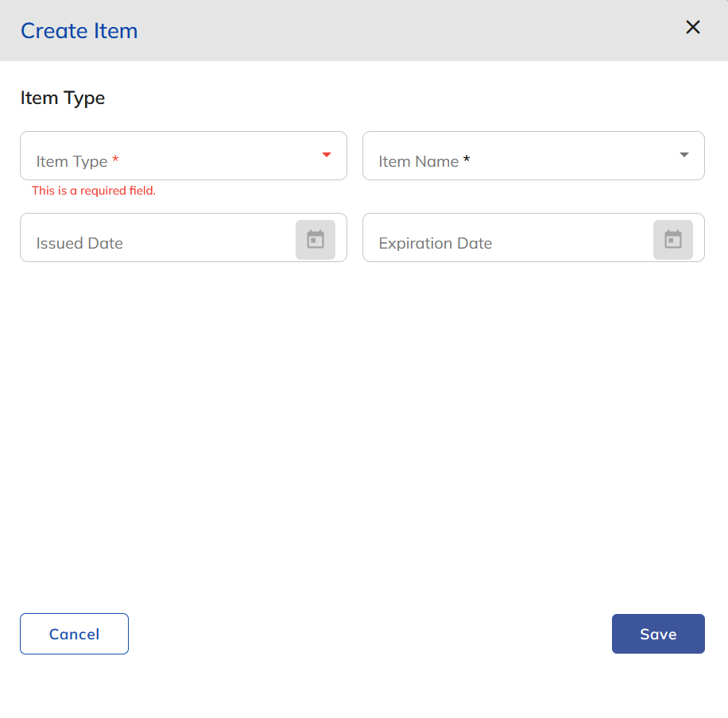This screenshot has width=728, height=718.
Task: Click the Create Item dialog title
Action: (x=79, y=31)
